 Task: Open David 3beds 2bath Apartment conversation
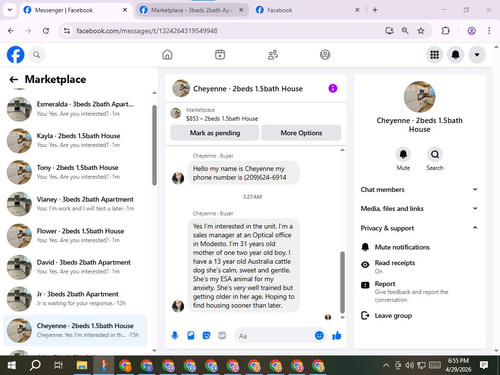tap(76, 267)
